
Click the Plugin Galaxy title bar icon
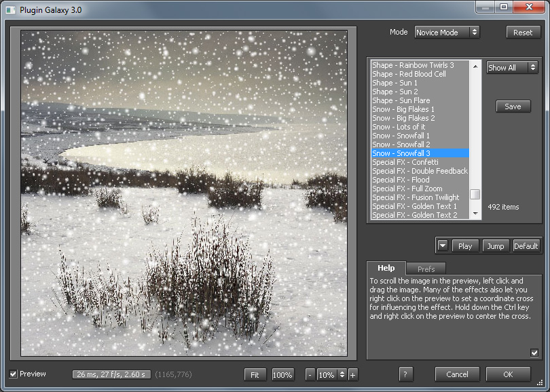tap(10, 8)
